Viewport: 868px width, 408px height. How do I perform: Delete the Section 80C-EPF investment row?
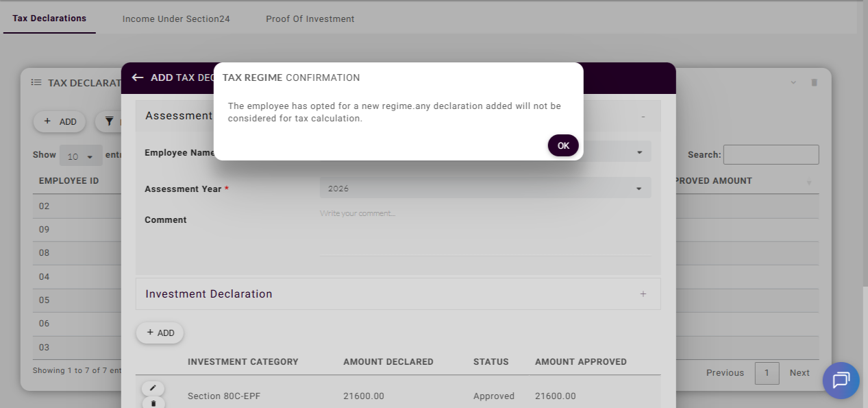point(153,403)
